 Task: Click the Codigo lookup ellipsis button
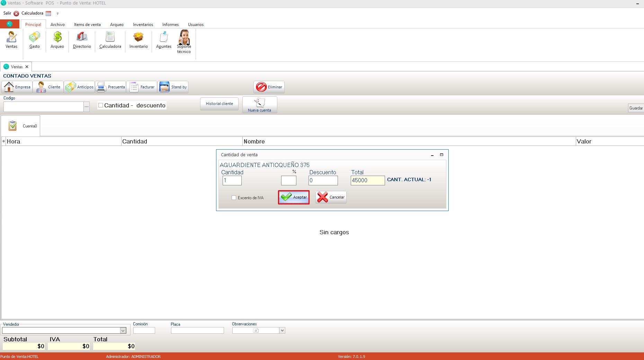(87, 107)
